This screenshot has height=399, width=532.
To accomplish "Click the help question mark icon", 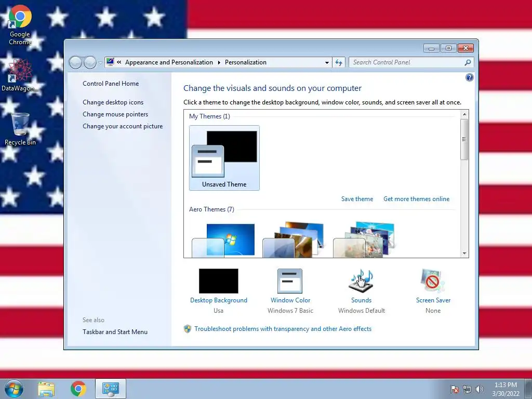I will 469,77.
